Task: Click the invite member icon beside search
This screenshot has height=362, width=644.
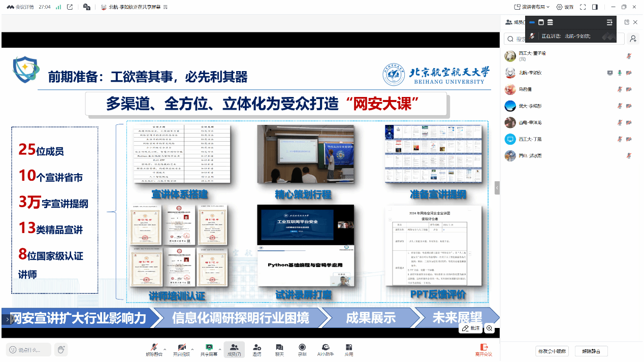Action: pyautogui.click(x=633, y=39)
